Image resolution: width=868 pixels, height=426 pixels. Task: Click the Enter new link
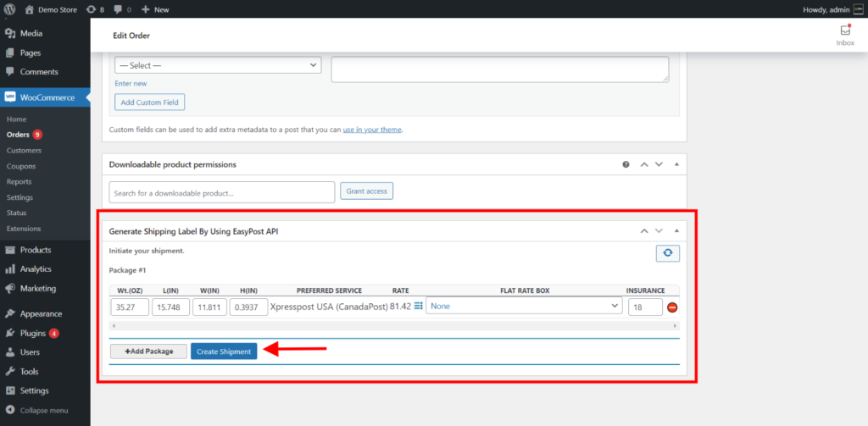131,84
